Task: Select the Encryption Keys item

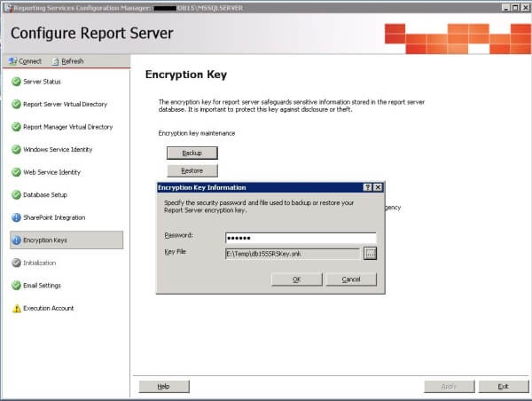Action: pos(66,240)
